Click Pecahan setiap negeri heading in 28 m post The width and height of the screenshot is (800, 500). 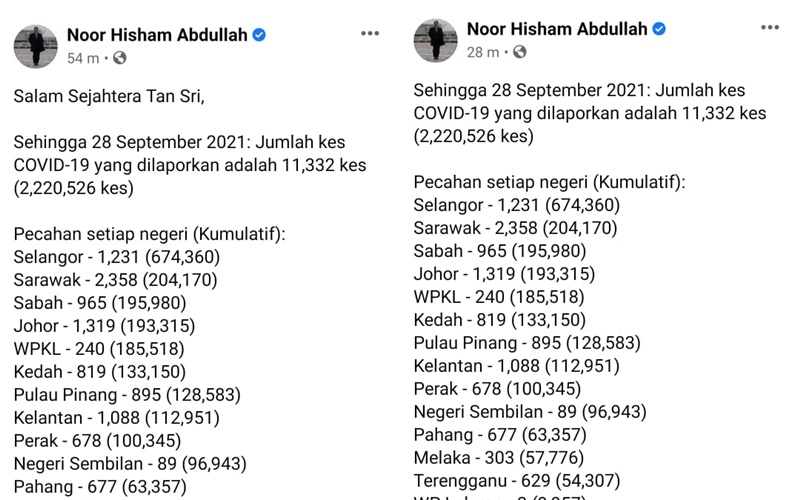(549, 182)
